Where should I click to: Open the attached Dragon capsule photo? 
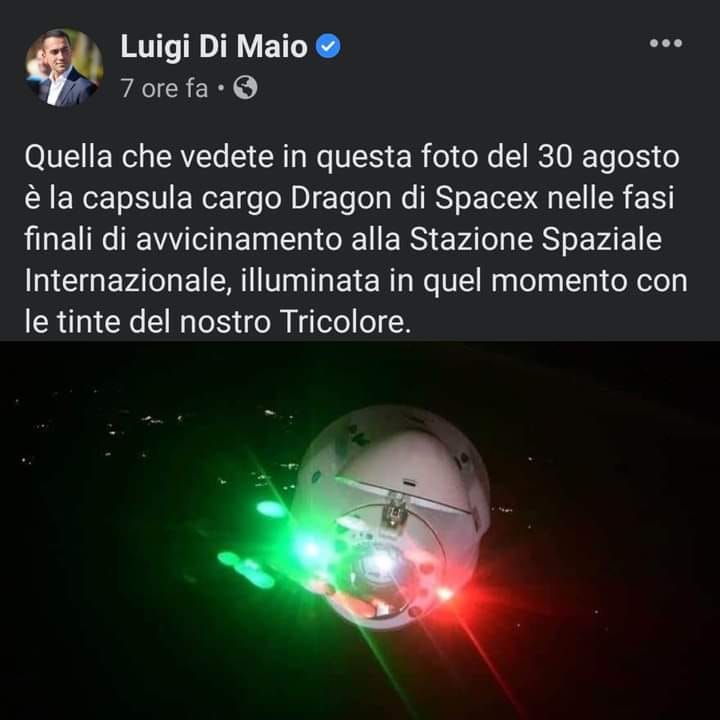pyautogui.click(x=360, y=530)
